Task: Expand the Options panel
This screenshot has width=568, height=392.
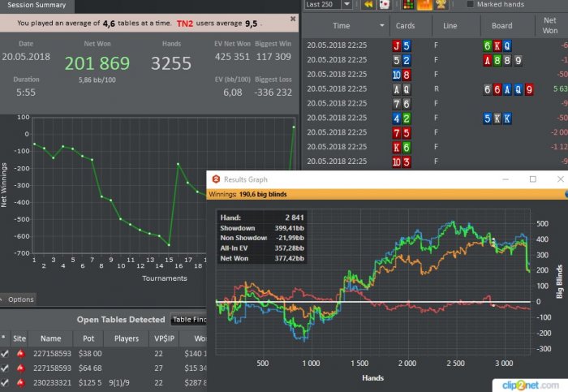Action: pyautogui.click(x=18, y=299)
